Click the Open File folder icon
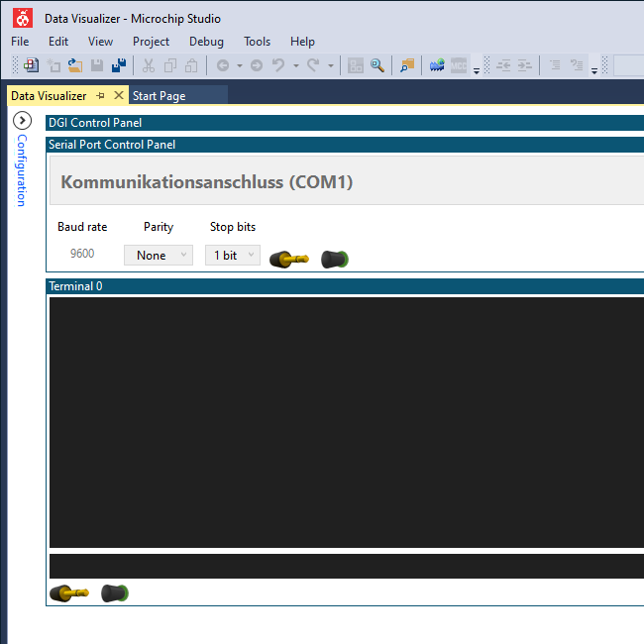 click(x=74, y=65)
